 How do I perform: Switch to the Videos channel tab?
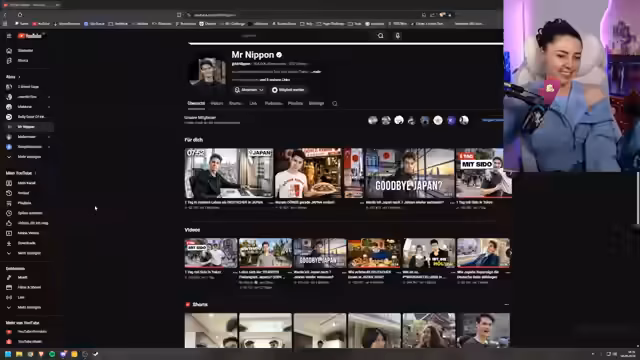217,104
